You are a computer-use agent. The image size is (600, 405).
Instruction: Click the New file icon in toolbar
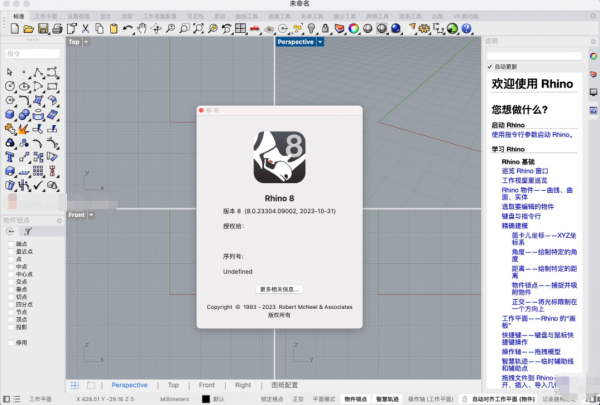point(15,29)
